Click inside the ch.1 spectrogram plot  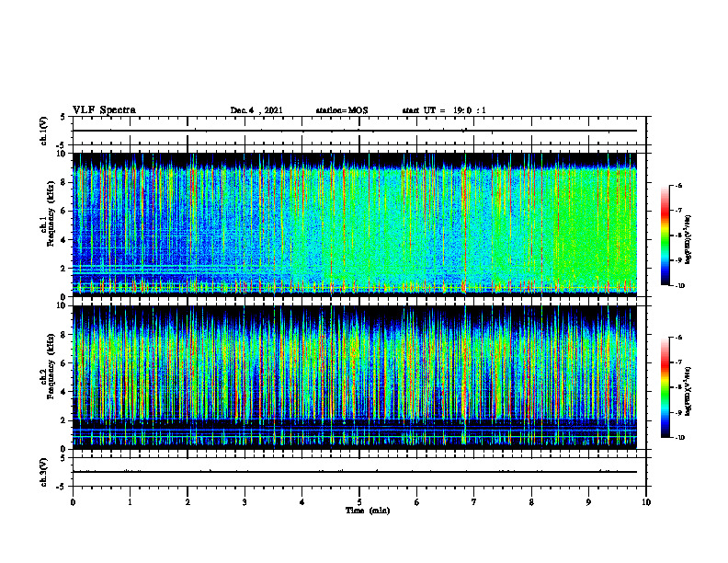click(x=355, y=224)
